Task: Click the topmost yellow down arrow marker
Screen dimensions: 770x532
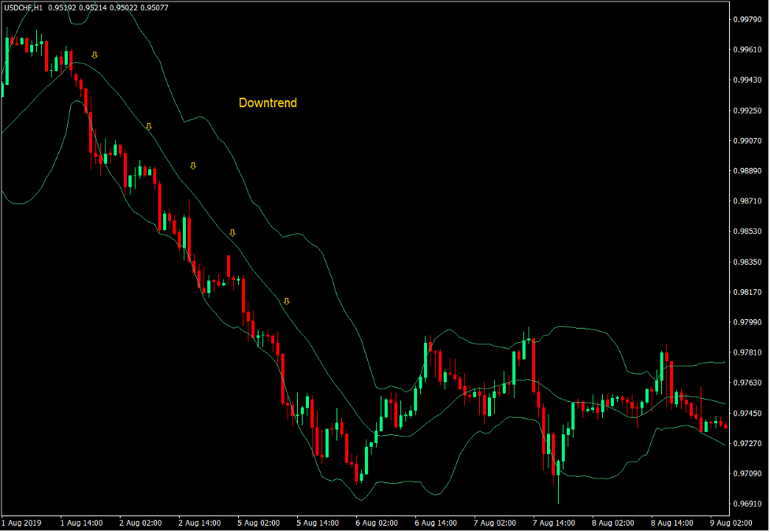Action: point(95,55)
